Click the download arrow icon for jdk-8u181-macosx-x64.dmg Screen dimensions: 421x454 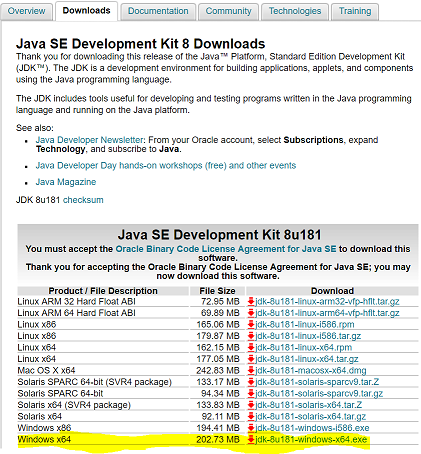251,371
